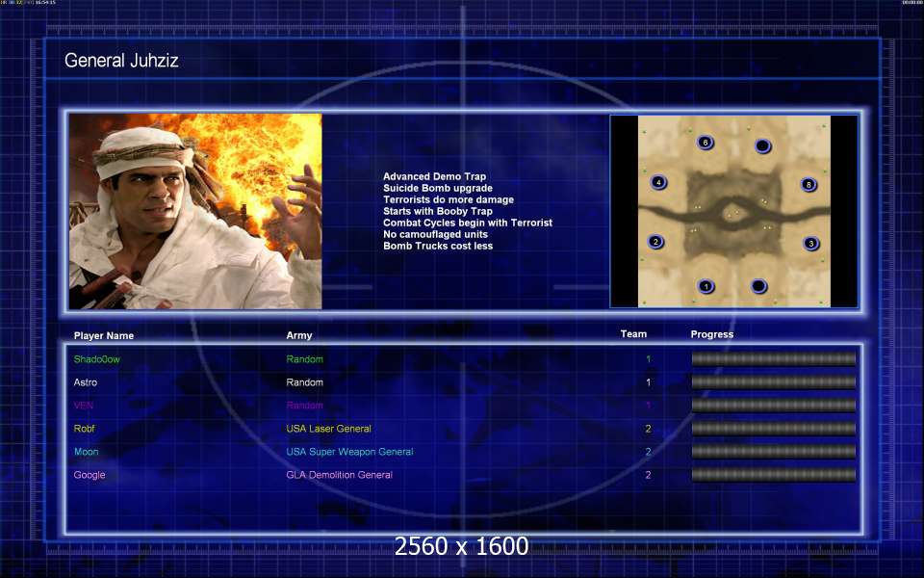924x578 pixels.
Task: Select player name VEN
Action: click(x=84, y=406)
